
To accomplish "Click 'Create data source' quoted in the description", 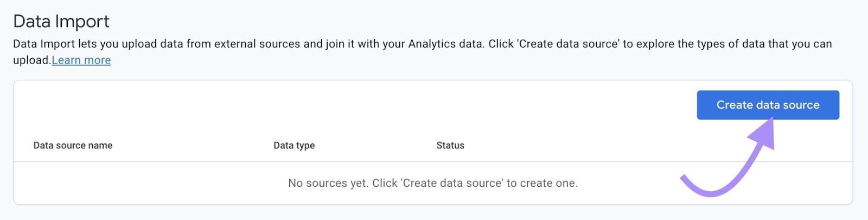I will point(568,44).
